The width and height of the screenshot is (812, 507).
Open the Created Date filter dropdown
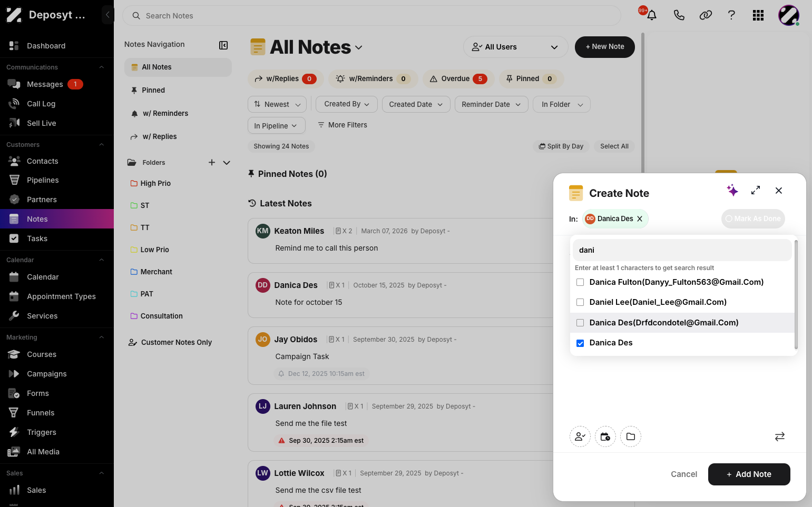pos(416,104)
